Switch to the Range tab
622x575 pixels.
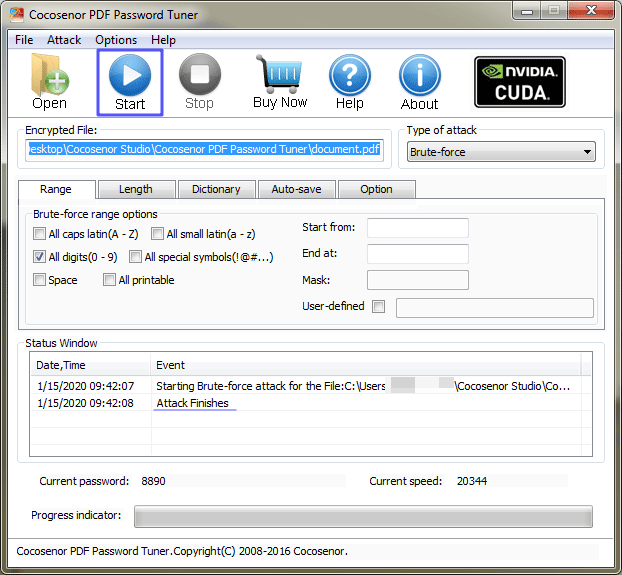point(56,189)
